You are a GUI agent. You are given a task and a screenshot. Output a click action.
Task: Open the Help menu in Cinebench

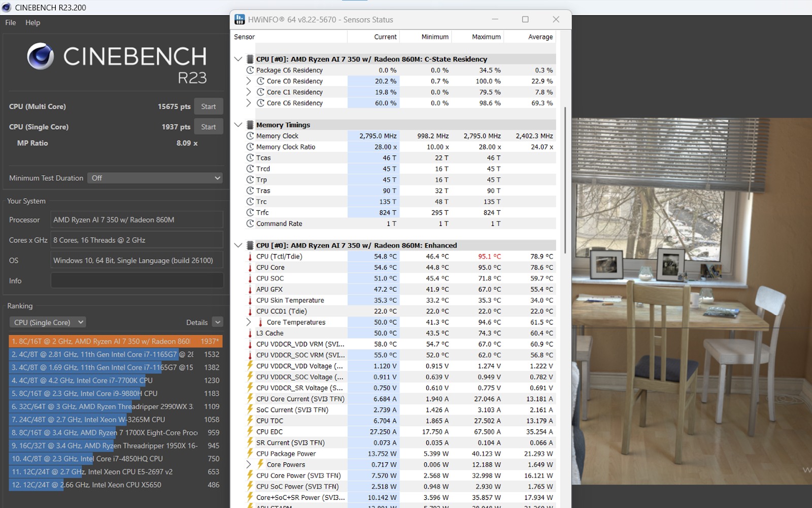point(32,23)
